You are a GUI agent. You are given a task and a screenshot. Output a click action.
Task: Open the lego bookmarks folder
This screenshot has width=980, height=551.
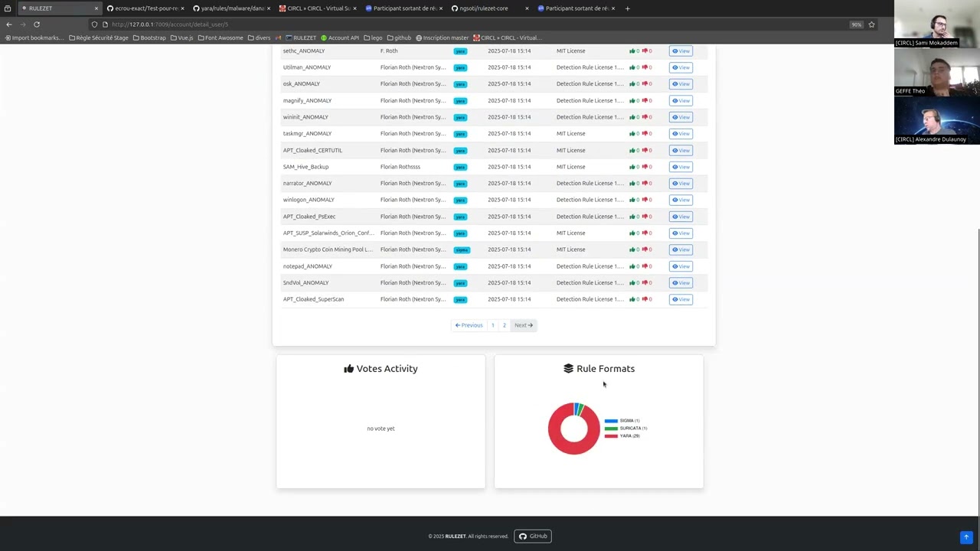pos(373,37)
